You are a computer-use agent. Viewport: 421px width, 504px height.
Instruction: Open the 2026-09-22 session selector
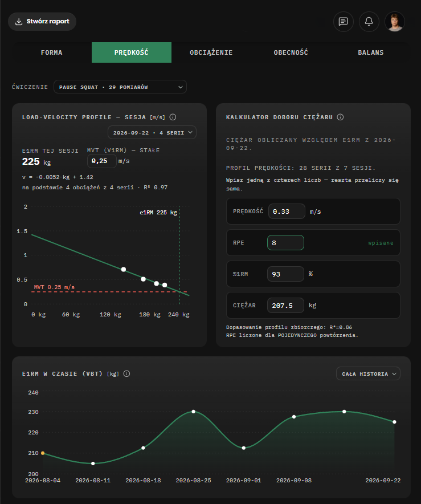pyautogui.click(x=152, y=132)
